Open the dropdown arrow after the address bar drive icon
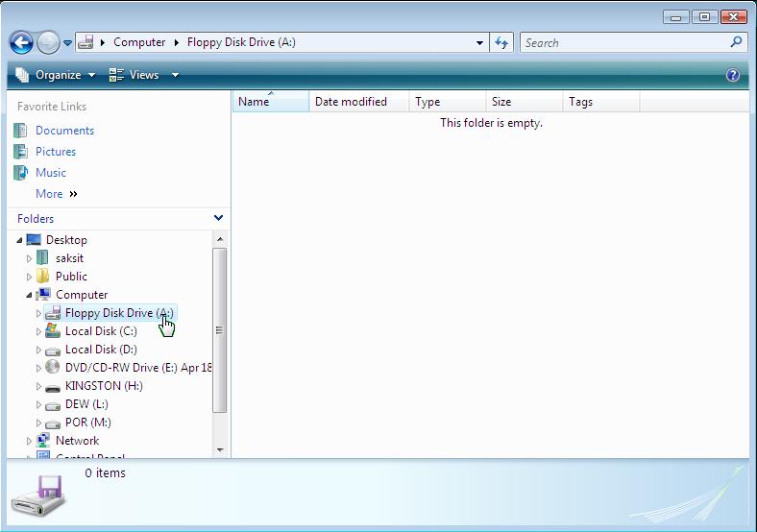The width and height of the screenshot is (757, 532). (103, 42)
